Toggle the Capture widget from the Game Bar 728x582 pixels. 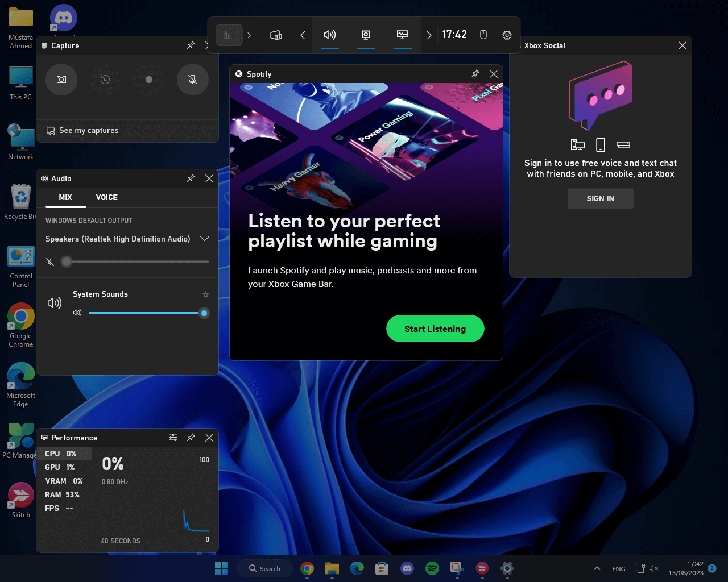click(x=366, y=35)
